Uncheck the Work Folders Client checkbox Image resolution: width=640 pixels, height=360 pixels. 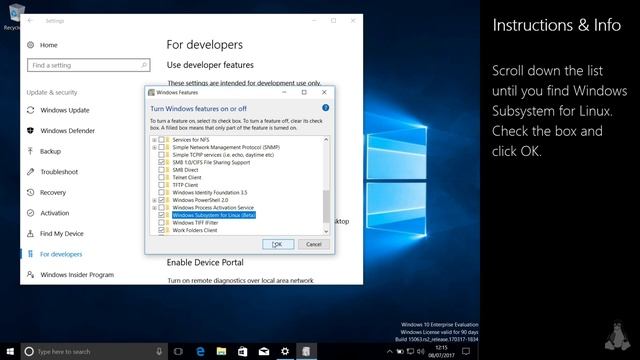click(162, 230)
